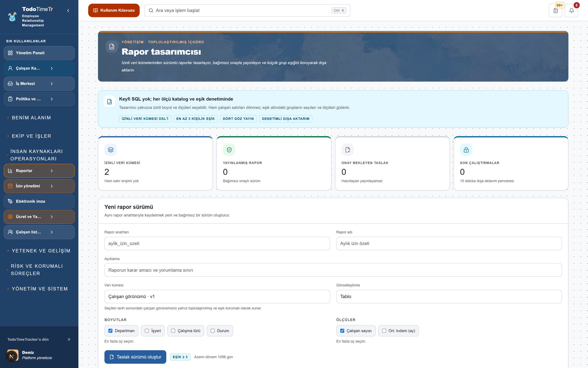
Task: Check the İşyeri dimension checkbox
Action: [x=147, y=331]
